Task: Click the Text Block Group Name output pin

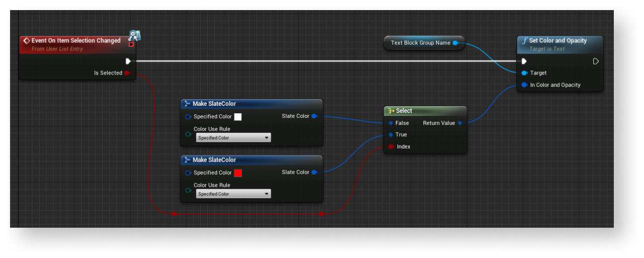Action: (455, 43)
